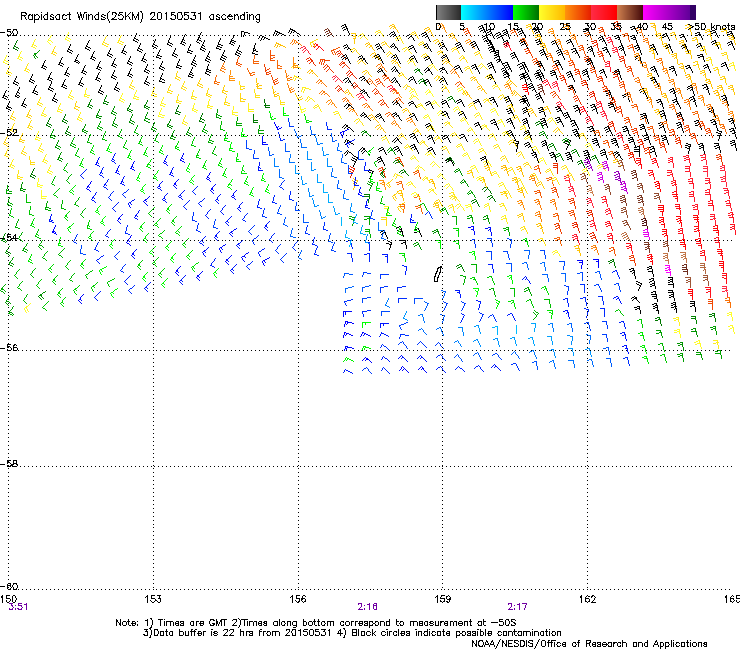Screen dimensions: 740x650
Task: Click the '-52' latitude axis label
Action: pos(9,133)
